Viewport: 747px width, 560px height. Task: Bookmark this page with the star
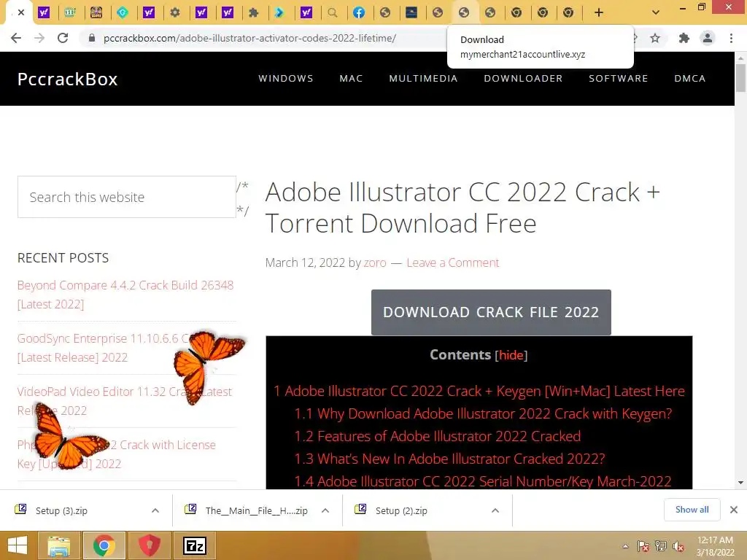coord(656,38)
